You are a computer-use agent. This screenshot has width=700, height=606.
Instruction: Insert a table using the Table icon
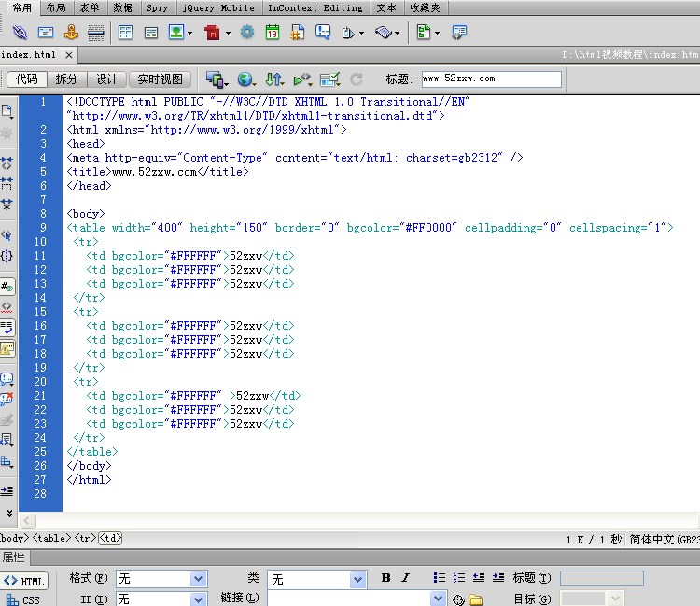[x=126, y=33]
